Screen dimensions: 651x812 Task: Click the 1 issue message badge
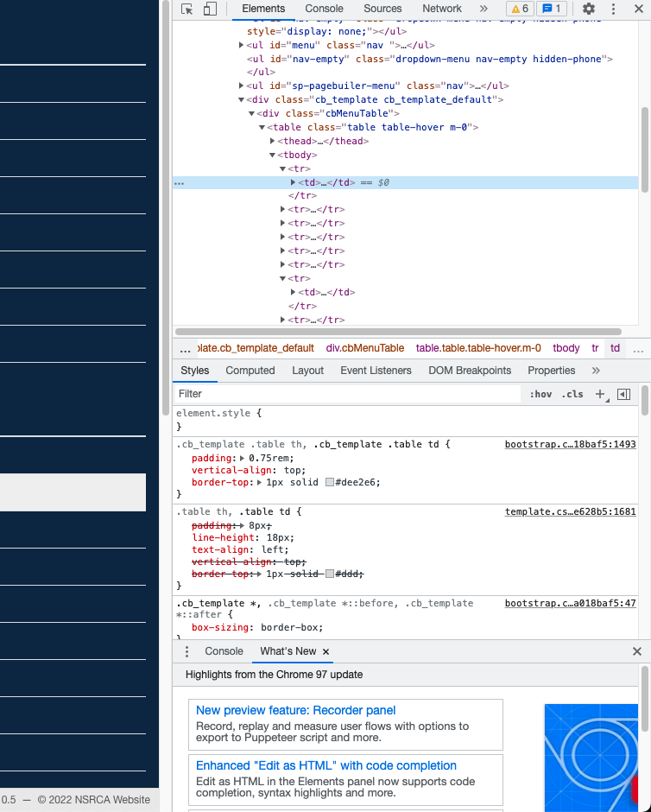(552, 9)
